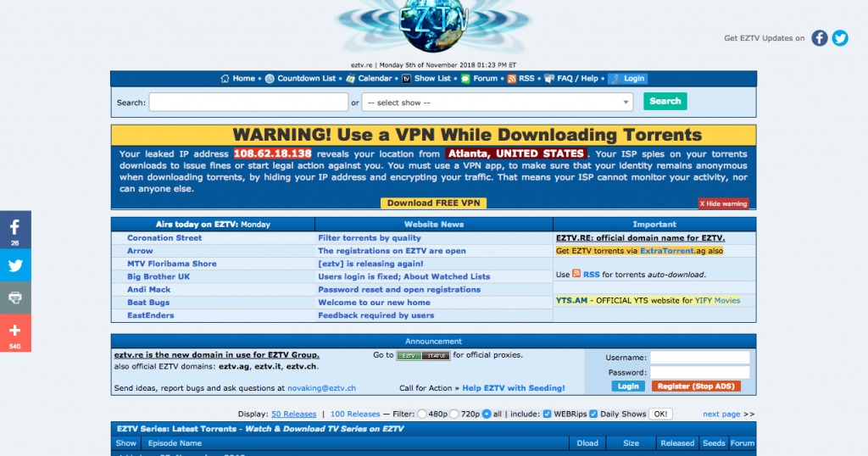Click the Seeds column header
Viewport: 868px width, 456px height.
[714, 443]
